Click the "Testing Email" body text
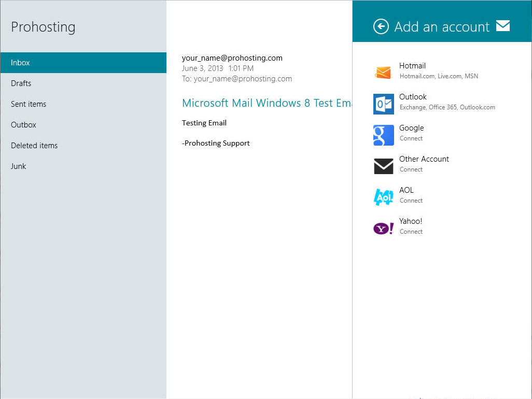Viewport: 532px width, 399px height. click(x=204, y=123)
